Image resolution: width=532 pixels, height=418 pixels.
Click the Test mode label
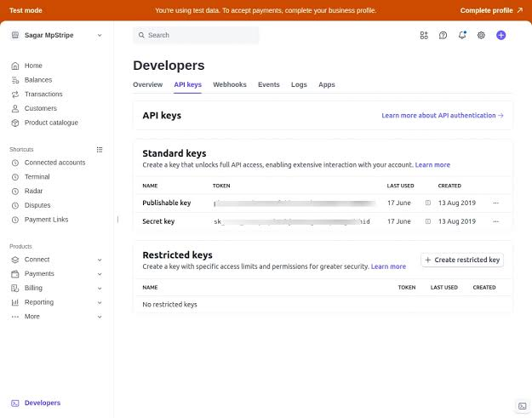coord(26,10)
